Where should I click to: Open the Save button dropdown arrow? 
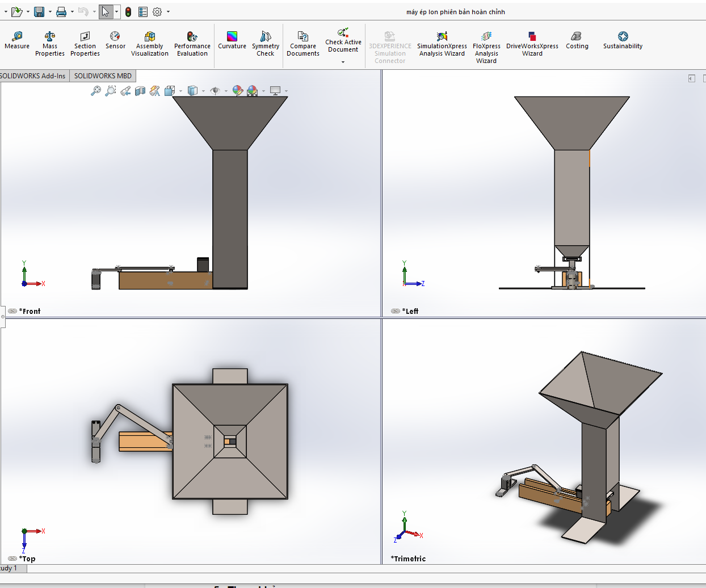coord(50,11)
